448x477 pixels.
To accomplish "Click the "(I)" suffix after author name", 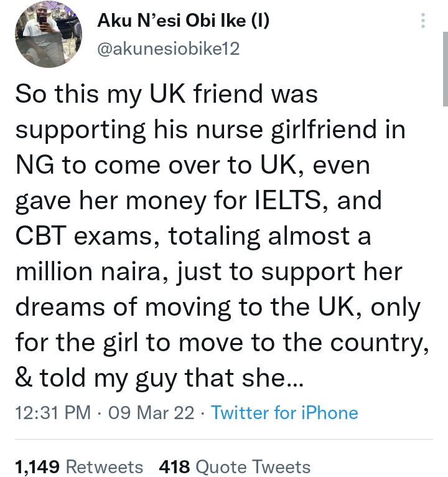I will tap(260, 21).
